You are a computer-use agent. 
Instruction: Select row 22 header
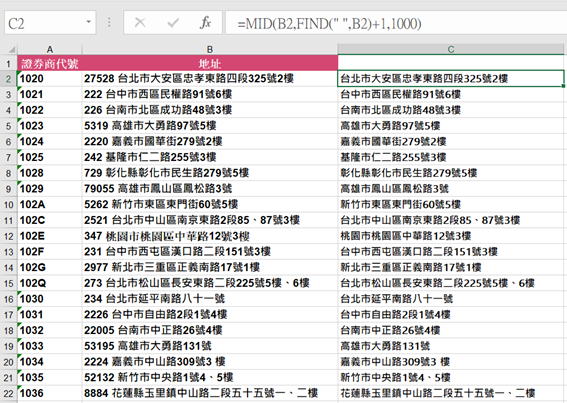(8, 394)
